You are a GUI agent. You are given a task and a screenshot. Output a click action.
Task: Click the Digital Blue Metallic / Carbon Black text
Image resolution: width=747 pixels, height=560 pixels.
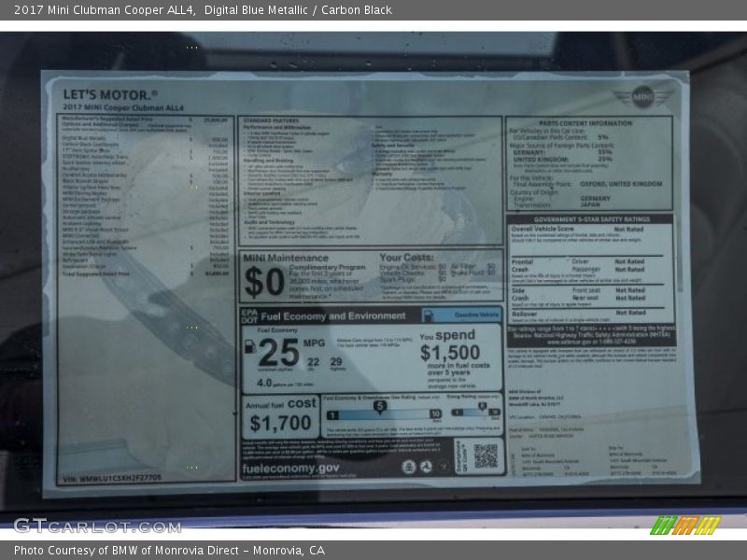tap(298, 10)
